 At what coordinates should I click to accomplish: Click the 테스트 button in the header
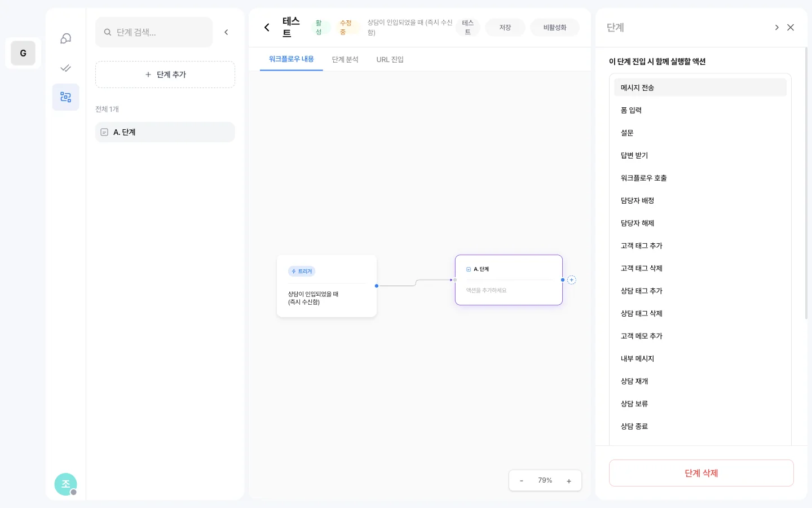(467, 27)
